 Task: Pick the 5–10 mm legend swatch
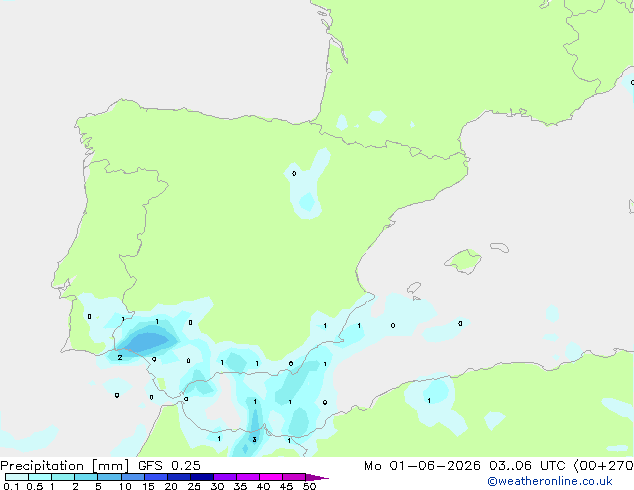click(109, 477)
